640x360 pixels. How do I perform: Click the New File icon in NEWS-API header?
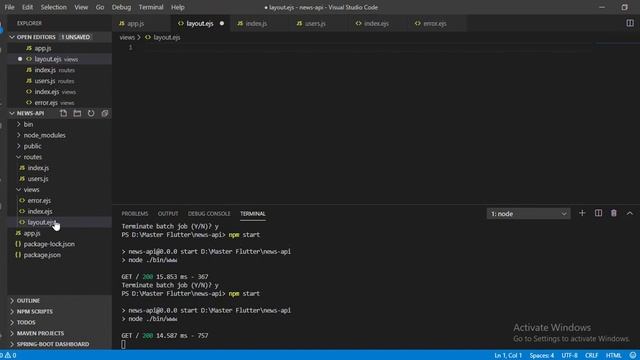click(x=63, y=113)
